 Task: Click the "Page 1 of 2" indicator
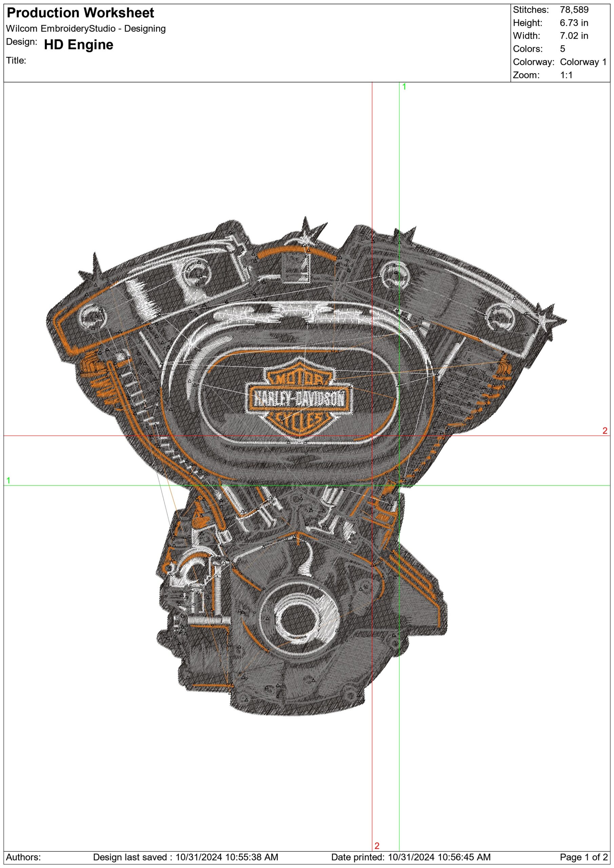(584, 857)
